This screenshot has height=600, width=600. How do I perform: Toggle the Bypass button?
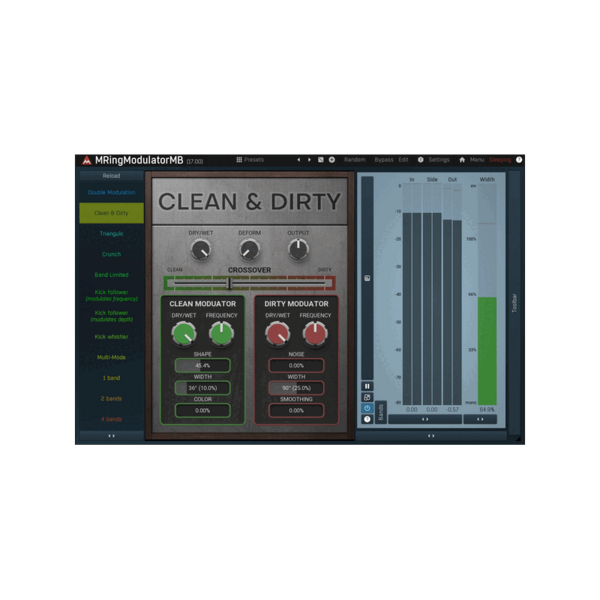coord(384,160)
